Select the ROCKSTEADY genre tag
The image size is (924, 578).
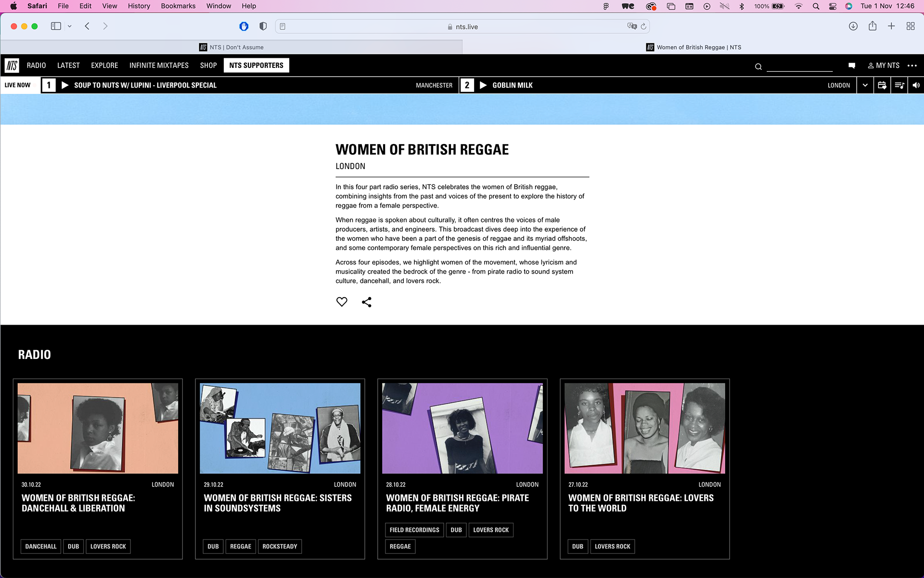[280, 546]
